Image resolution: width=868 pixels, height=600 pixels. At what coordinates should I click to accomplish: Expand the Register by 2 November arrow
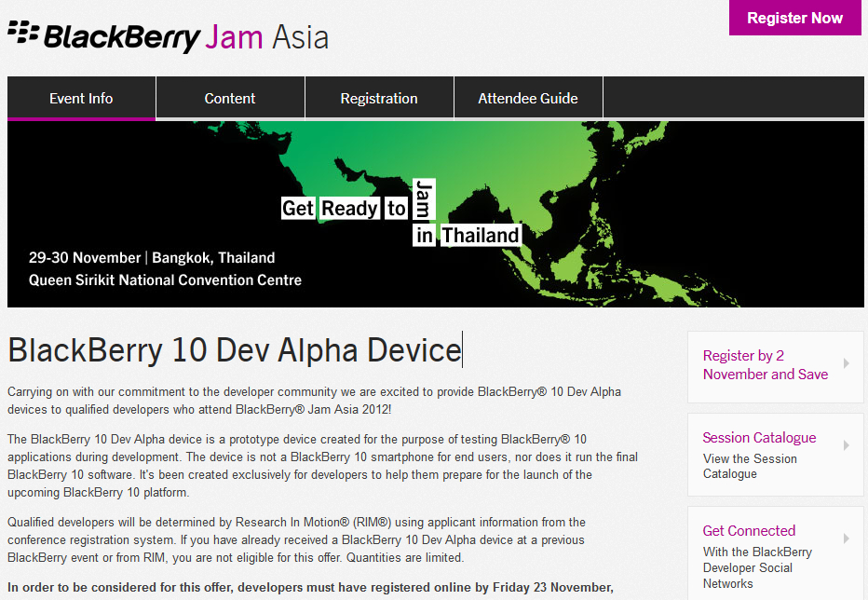point(847,363)
